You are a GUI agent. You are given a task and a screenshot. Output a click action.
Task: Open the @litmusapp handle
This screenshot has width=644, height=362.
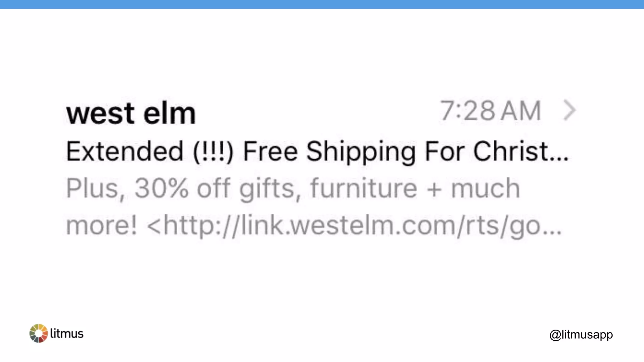(x=581, y=334)
